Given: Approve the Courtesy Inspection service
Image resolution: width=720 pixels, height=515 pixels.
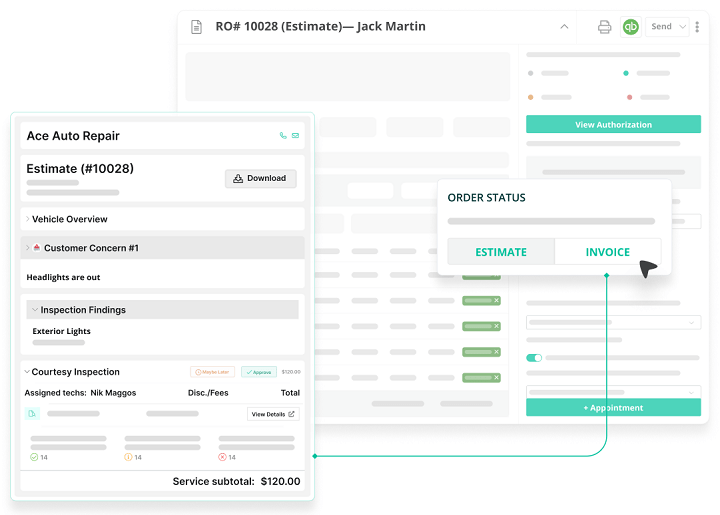Looking at the screenshot, I should click(259, 372).
